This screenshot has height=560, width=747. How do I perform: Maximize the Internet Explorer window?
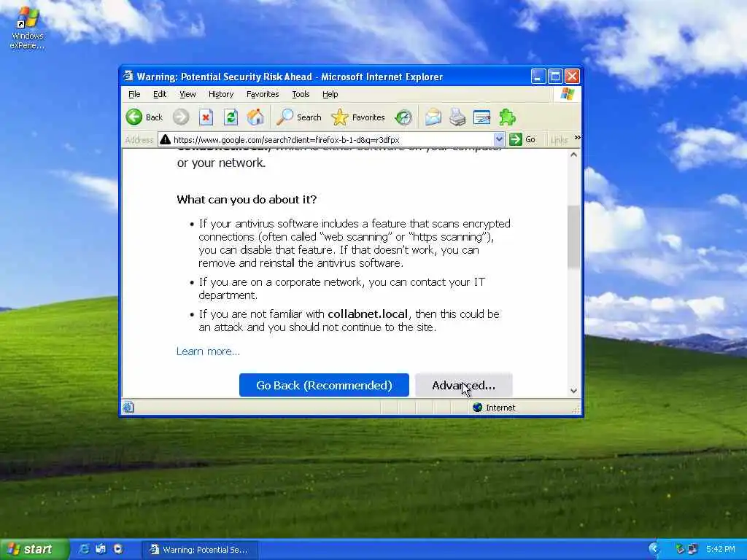pyautogui.click(x=555, y=76)
